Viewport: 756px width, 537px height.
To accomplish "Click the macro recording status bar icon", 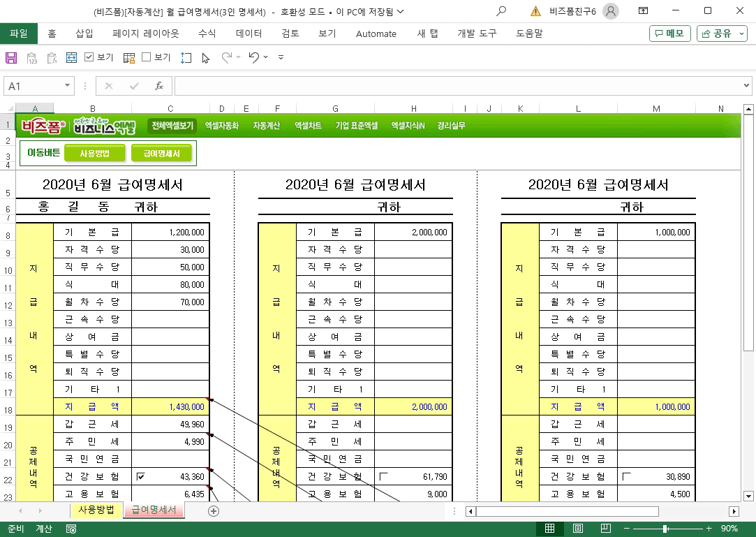I will (71, 529).
